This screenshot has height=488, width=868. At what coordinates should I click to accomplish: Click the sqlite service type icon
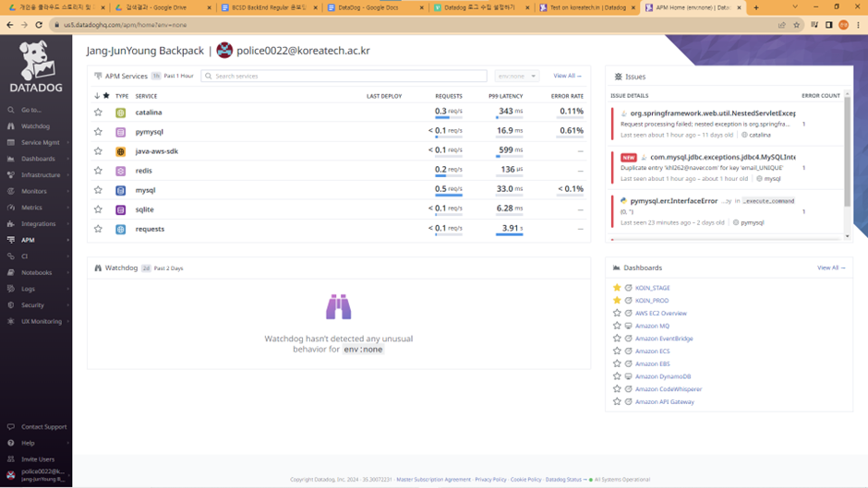pos(120,209)
